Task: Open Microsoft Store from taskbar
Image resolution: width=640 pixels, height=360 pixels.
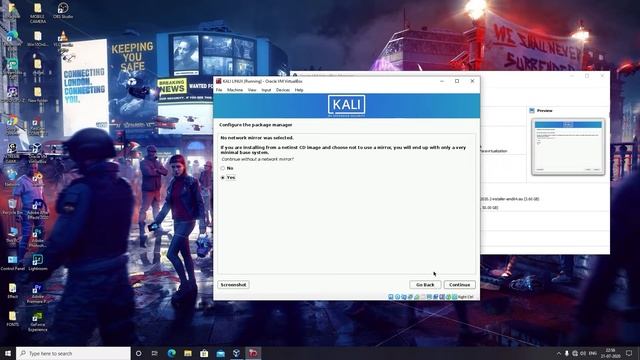Action: [204, 353]
